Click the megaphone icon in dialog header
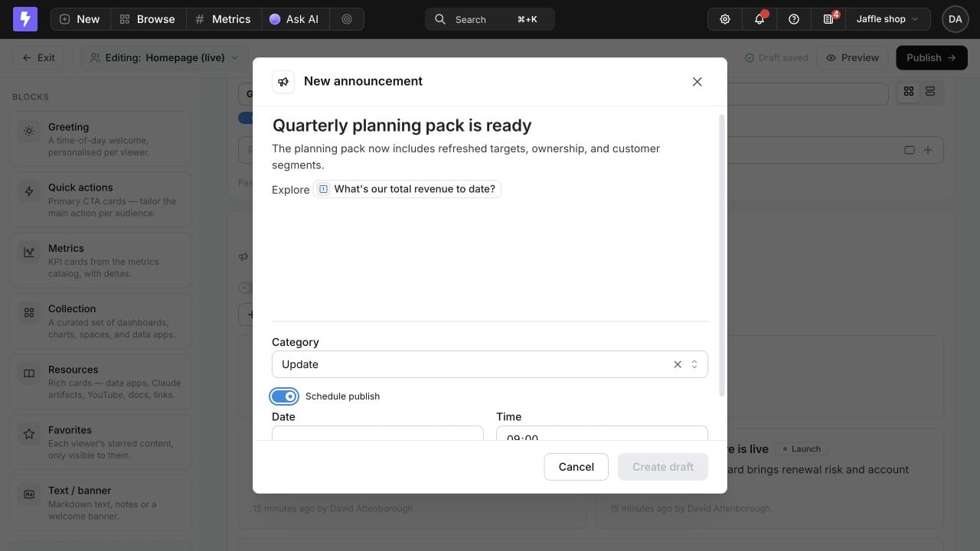Screen dimensions: 980x551 (283, 82)
